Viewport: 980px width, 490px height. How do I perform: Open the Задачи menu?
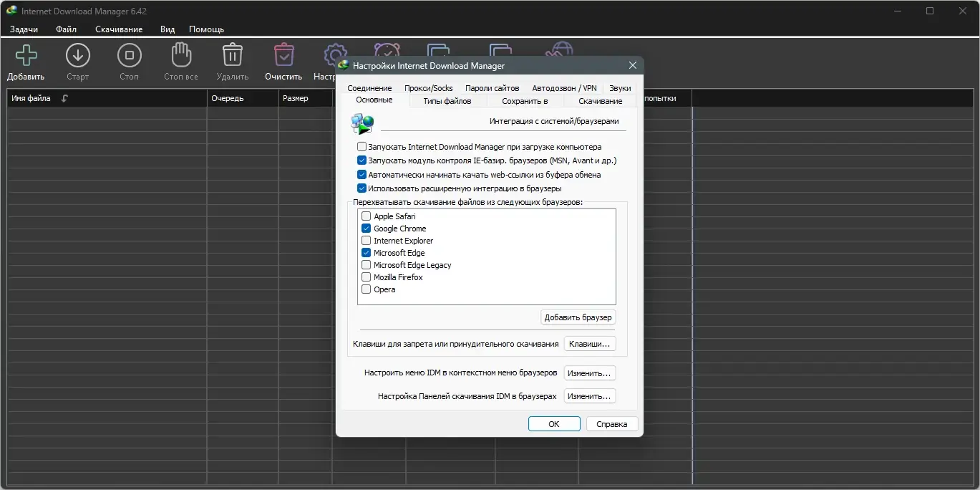coord(24,29)
